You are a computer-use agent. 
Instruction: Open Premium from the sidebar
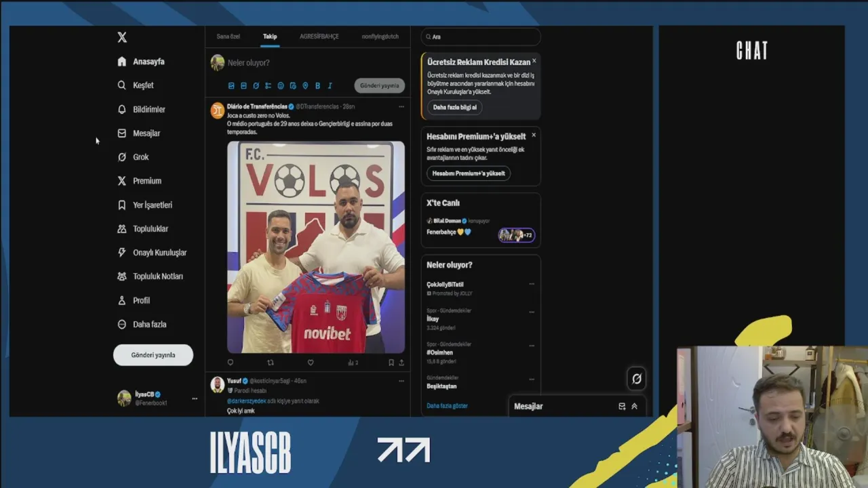139,181
